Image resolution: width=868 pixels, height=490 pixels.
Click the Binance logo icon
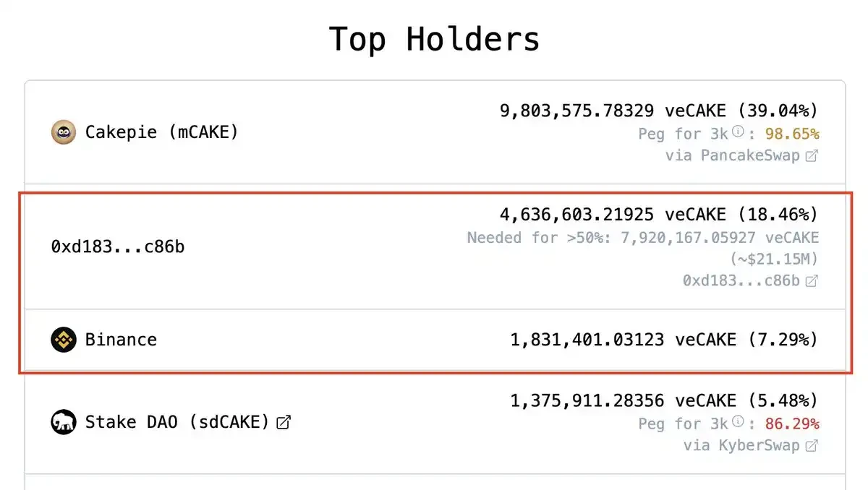[64, 340]
